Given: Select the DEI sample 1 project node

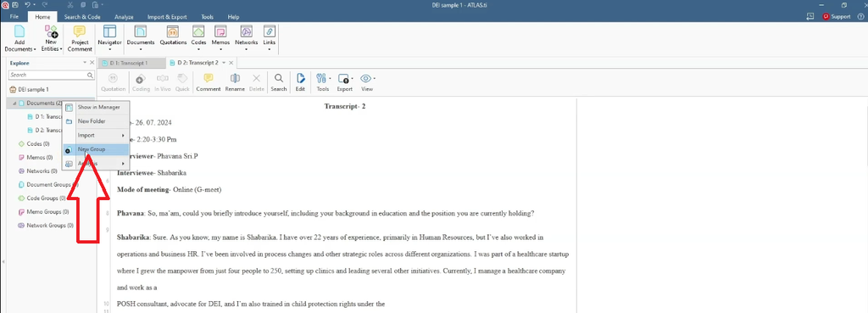Looking at the screenshot, I should (x=30, y=89).
